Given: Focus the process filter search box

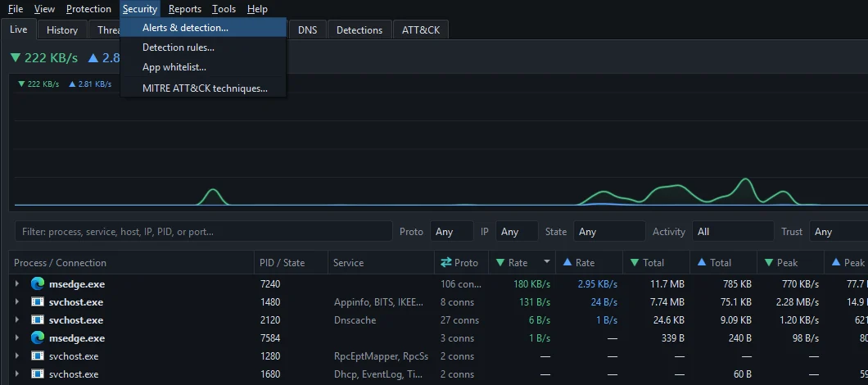Looking at the screenshot, I should click(204, 232).
